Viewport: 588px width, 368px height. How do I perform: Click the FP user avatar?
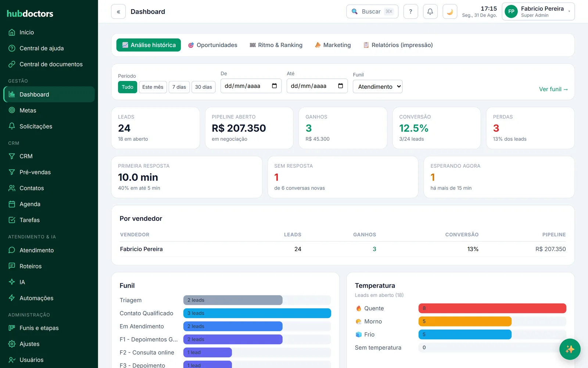coord(511,12)
